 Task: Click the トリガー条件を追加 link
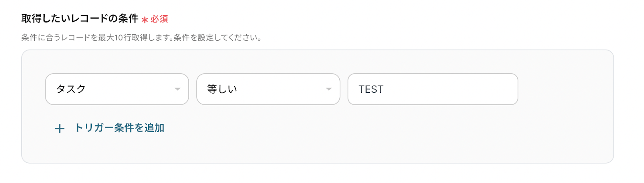click(120, 128)
